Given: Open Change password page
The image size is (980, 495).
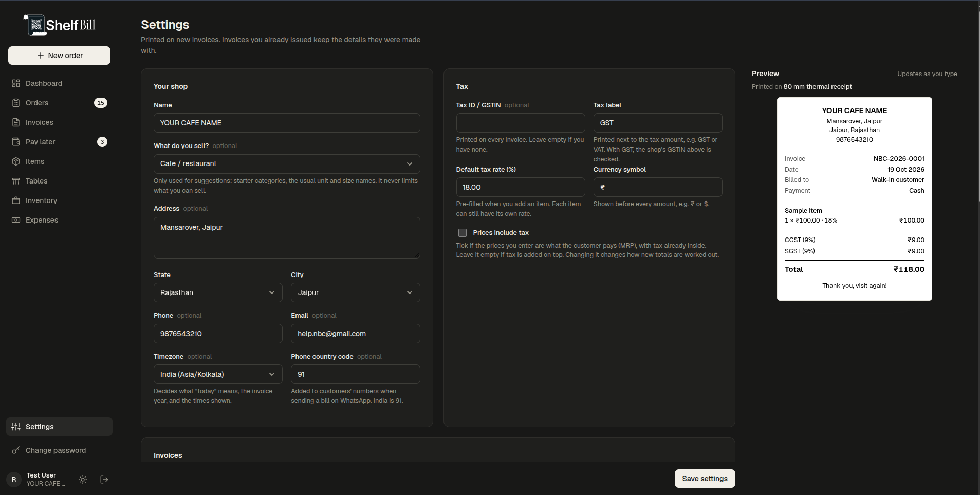Looking at the screenshot, I should pyautogui.click(x=59, y=450).
